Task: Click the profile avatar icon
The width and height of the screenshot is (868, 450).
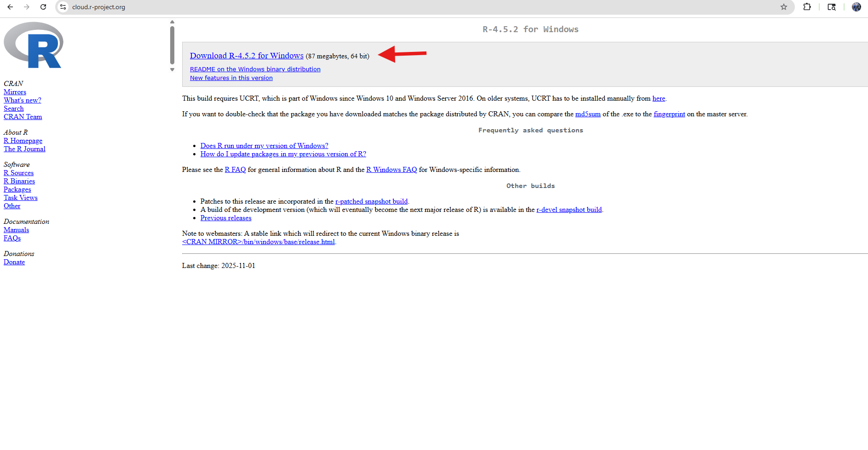Action: (x=856, y=7)
